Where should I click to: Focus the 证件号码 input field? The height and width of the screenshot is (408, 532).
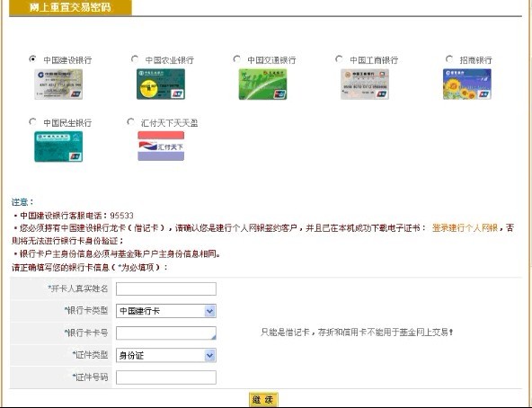[166, 377]
